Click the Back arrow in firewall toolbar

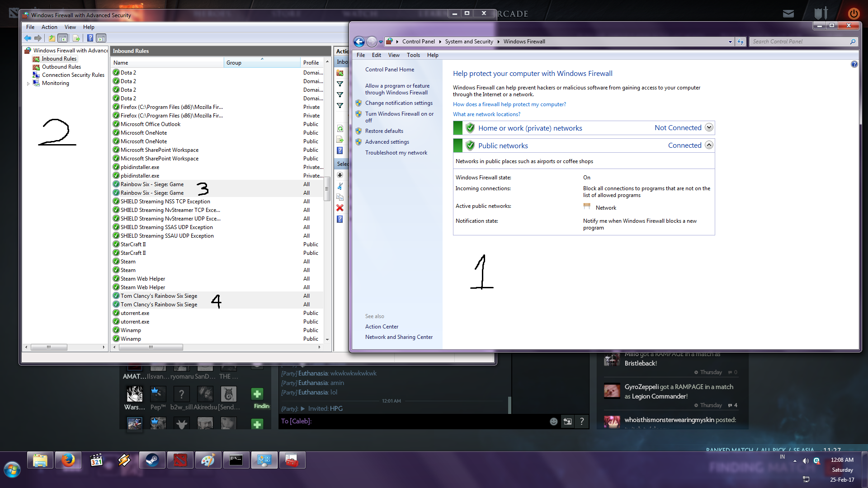(28, 38)
